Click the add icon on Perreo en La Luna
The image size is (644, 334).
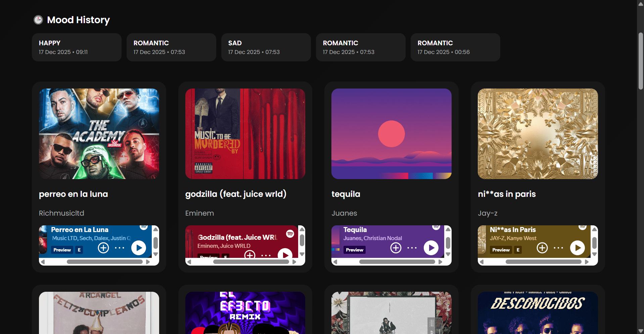coord(103,248)
